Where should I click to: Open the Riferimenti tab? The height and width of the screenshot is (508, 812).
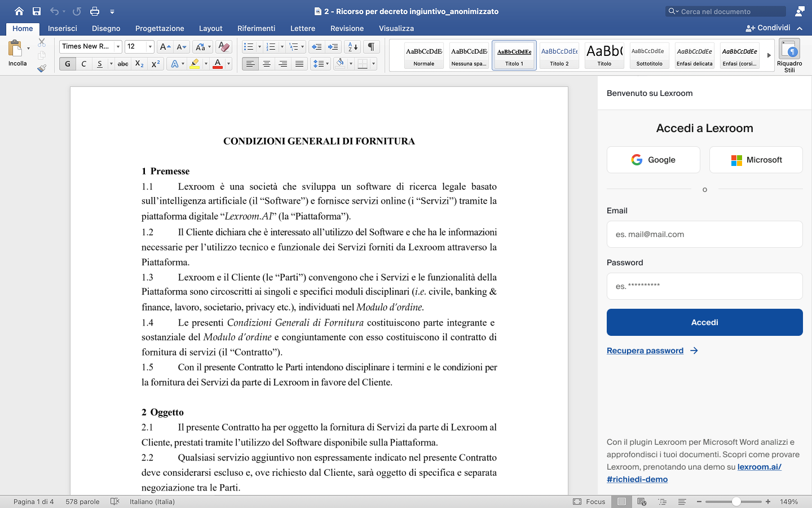(x=256, y=28)
